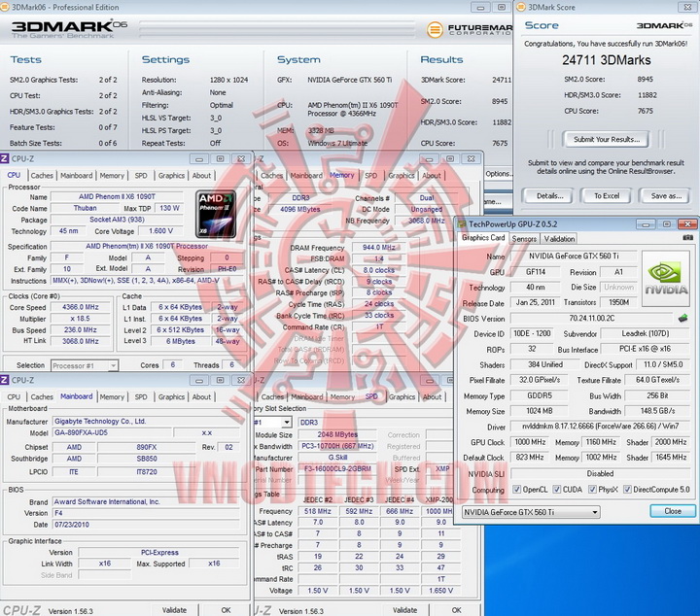
Task: Click the Socket AM3 (938) package field
Action: pyautogui.click(x=117, y=220)
